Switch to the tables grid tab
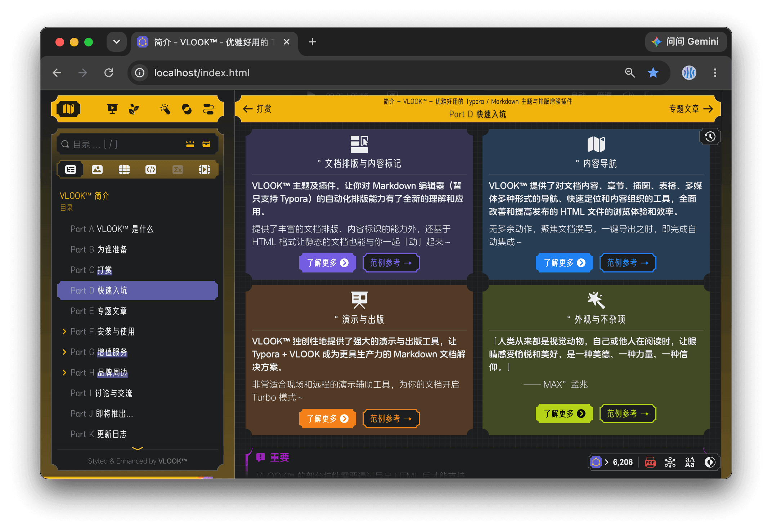The width and height of the screenshot is (772, 532). point(124,170)
